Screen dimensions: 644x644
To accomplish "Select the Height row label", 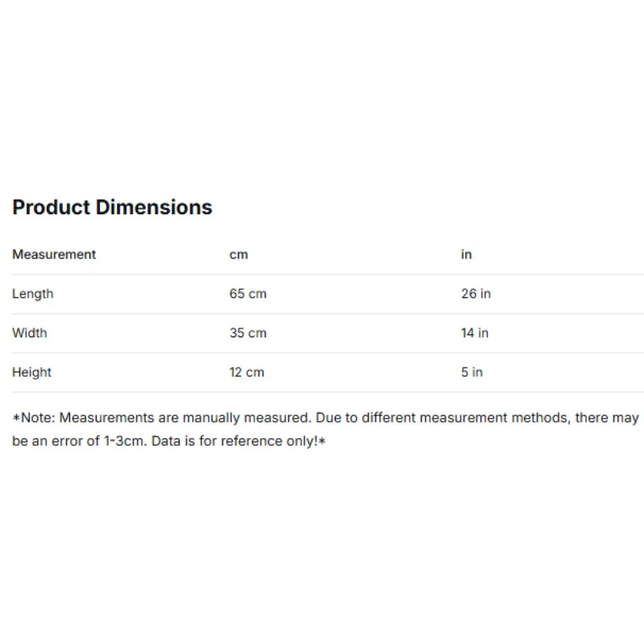I will coord(31,372).
